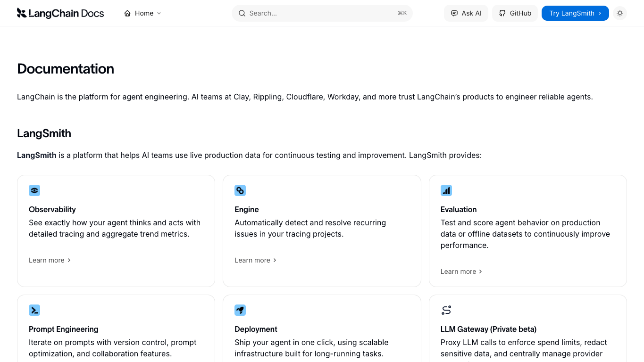The image size is (644, 362).
Task: Open the Ask AI button
Action: (466, 13)
